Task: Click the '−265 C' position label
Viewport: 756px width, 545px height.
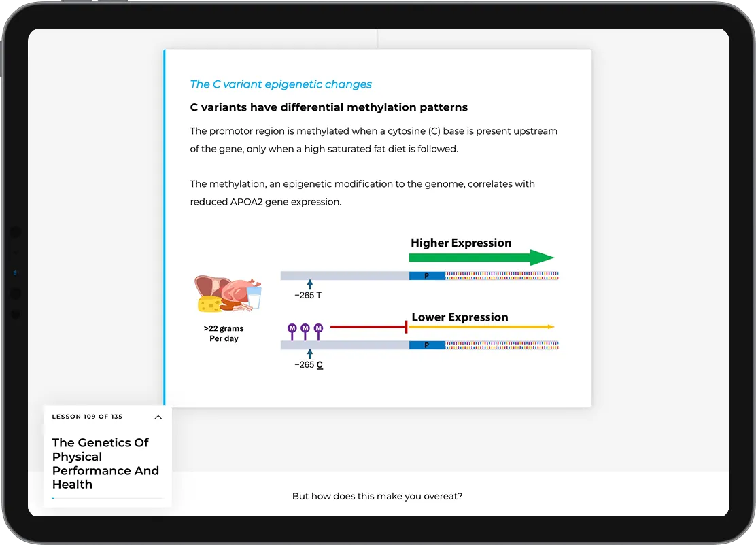Action: tap(309, 365)
